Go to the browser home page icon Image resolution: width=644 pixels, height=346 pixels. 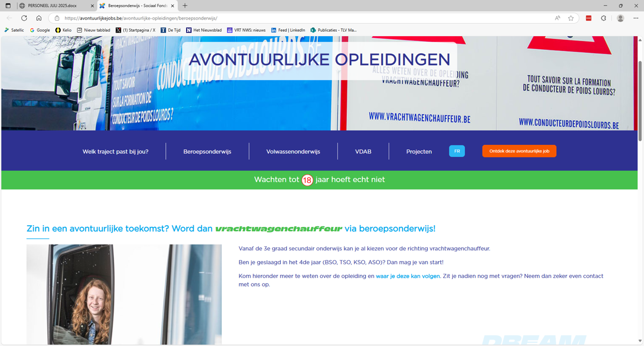pyautogui.click(x=39, y=18)
